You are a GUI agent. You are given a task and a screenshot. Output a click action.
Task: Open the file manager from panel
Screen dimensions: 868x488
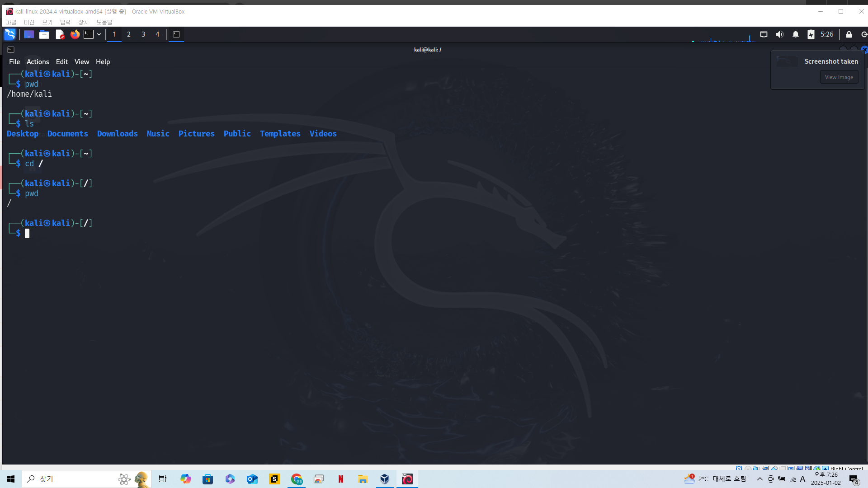[44, 34]
